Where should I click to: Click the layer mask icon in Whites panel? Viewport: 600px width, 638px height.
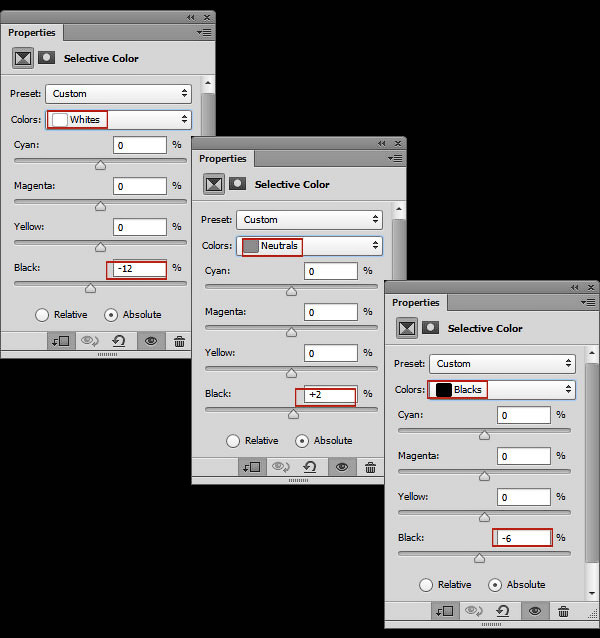[46, 57]
